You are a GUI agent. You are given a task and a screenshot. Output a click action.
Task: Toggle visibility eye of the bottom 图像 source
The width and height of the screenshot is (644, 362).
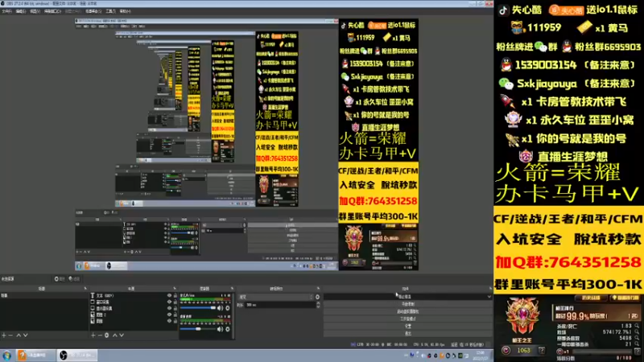(169, 321)
